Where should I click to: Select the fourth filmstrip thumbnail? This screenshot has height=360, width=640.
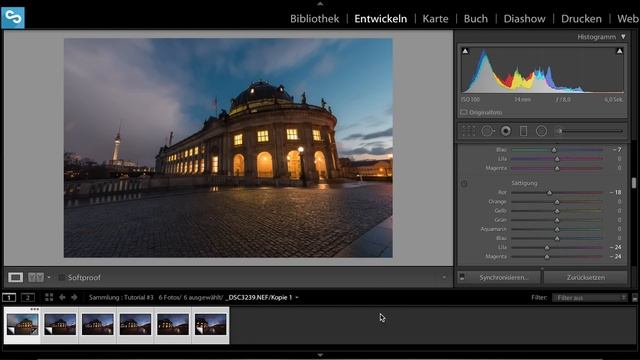135,325
